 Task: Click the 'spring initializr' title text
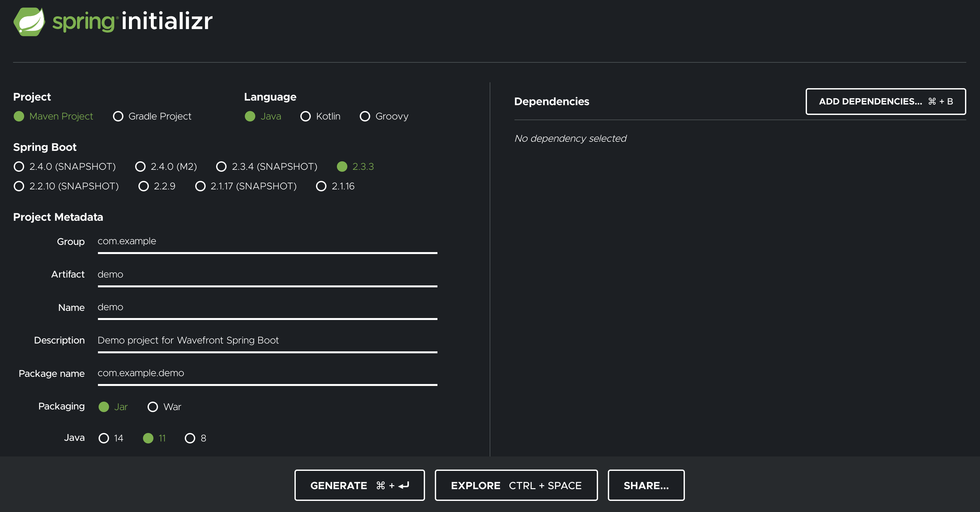(x=133, y=21)
